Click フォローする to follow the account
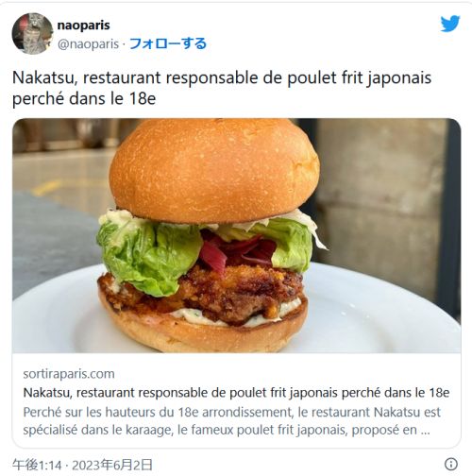Image resolution: width=472 pixels, height=476 pixels. [x=168, y=43]
